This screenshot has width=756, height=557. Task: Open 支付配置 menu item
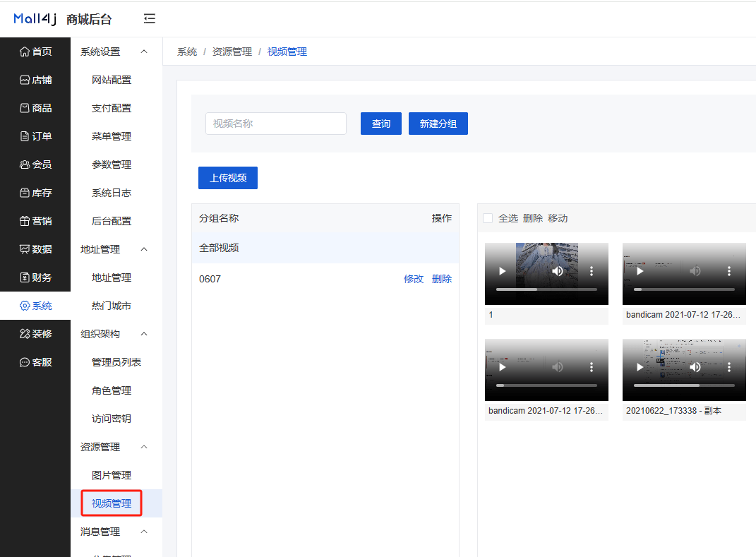112,108
